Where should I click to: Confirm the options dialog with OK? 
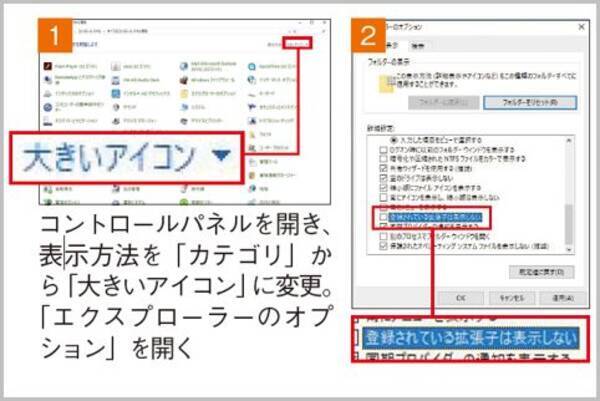pos(461,298)
